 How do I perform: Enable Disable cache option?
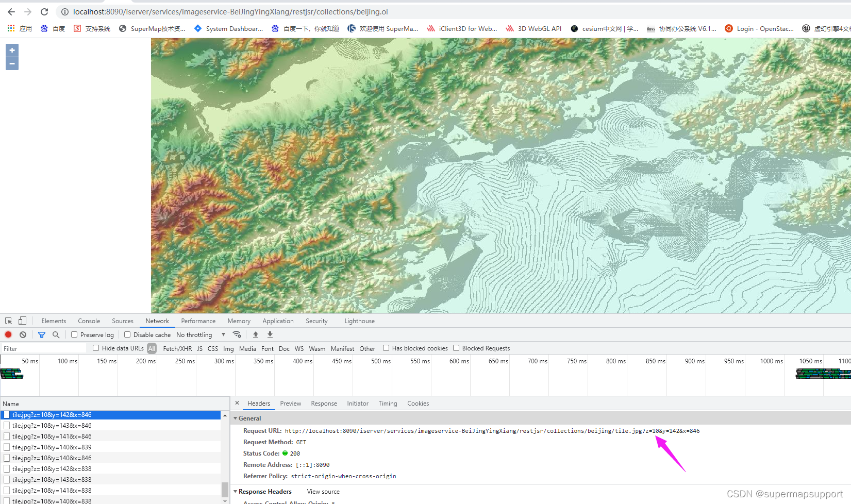coord(126,334)
